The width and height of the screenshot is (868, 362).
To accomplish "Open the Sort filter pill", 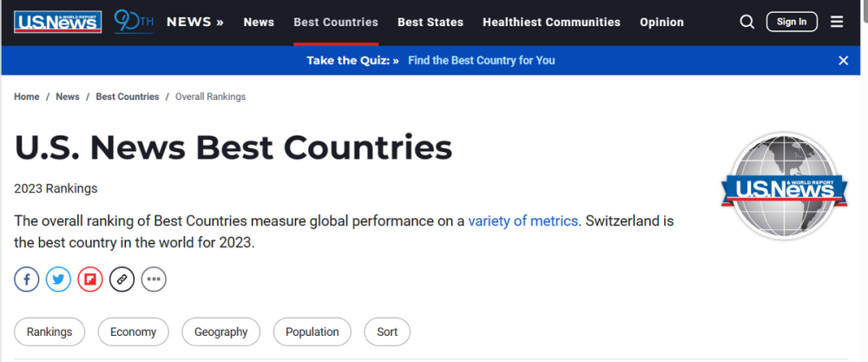I will point(387,332).
